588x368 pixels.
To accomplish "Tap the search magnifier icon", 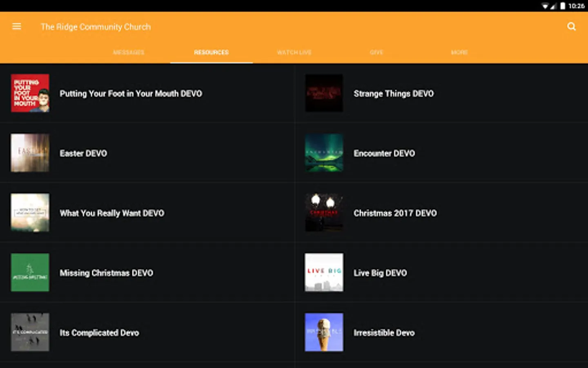I will click(572, 27).
